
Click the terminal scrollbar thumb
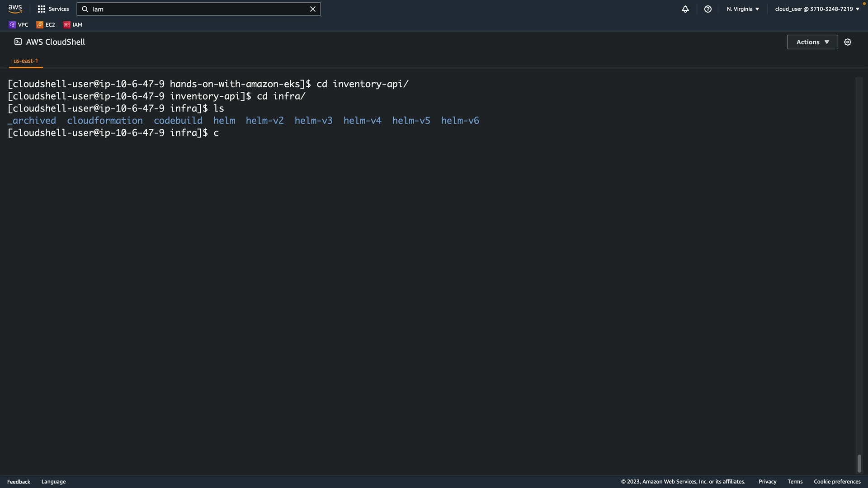(859, 464)
